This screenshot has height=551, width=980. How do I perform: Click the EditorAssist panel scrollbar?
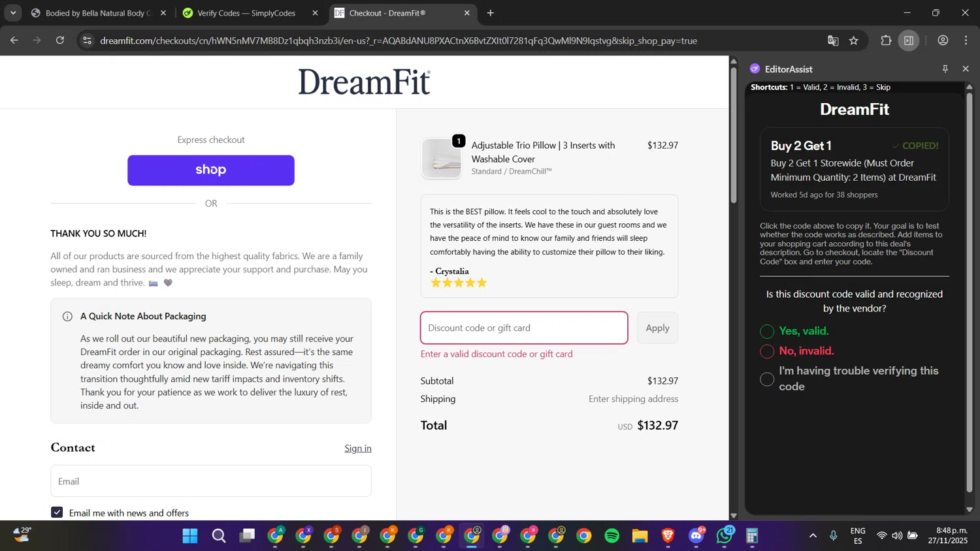coord(970,292)
